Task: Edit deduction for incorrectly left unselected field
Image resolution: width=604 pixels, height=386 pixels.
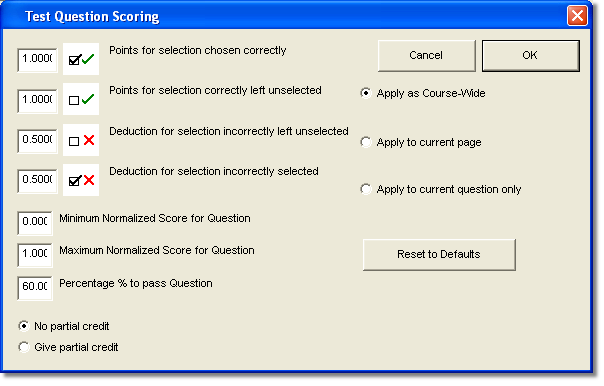Action: 37,141
